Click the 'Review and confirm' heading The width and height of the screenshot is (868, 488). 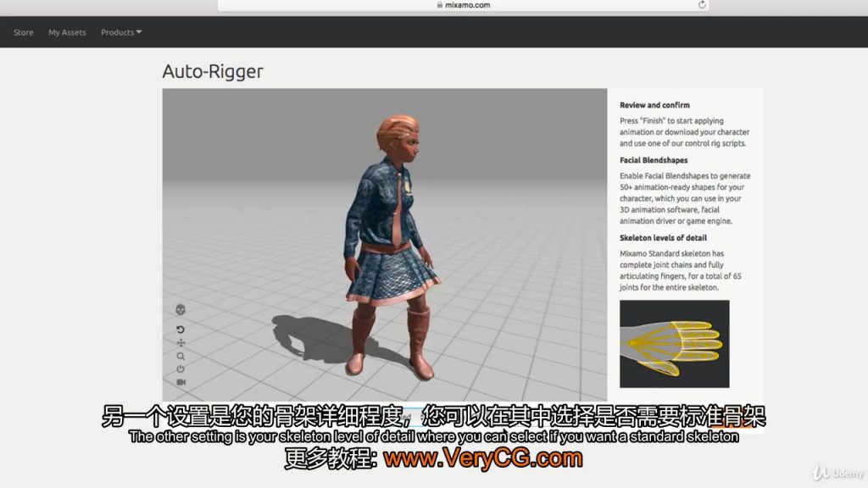pos(654,105)
